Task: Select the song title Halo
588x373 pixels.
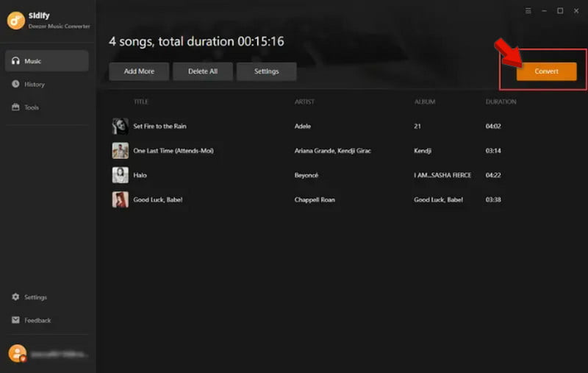Action: (x=140, y=175)
